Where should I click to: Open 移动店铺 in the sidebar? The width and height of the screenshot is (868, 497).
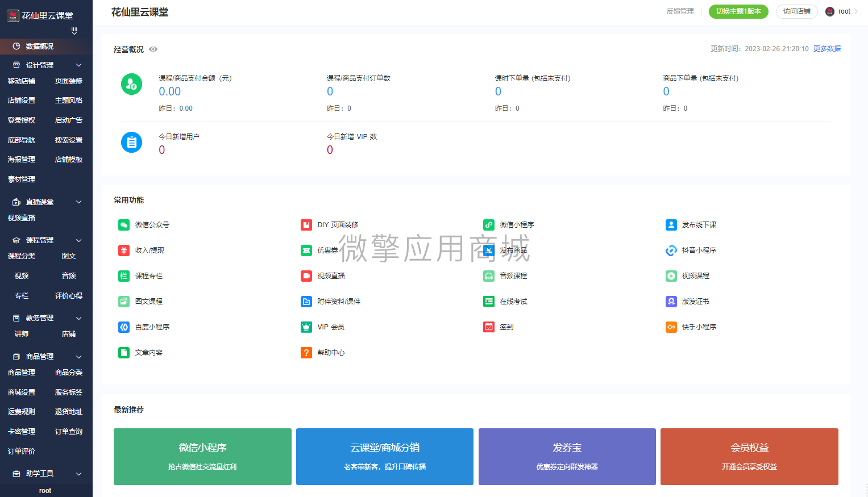22,81
